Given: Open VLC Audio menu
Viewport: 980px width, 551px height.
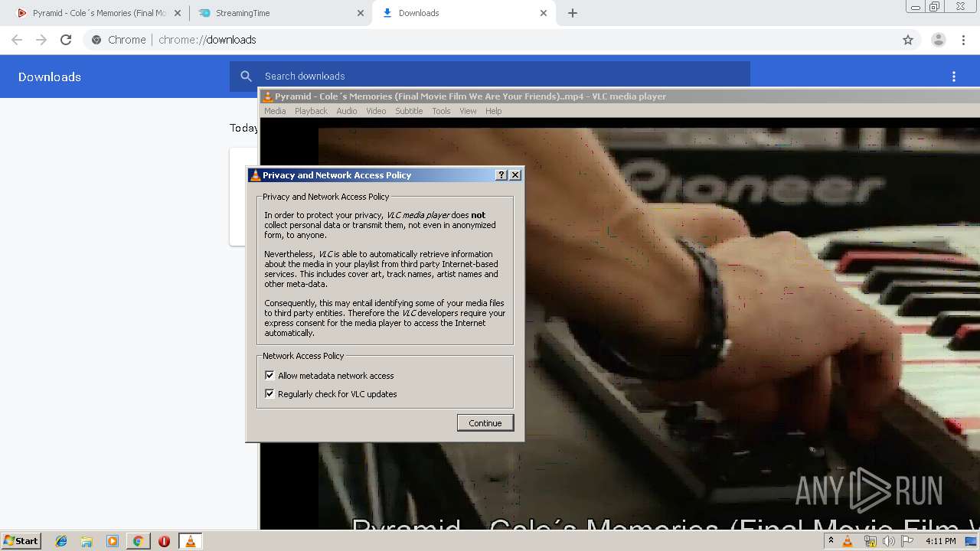Looking at the screenshot, I should (347, 111).
